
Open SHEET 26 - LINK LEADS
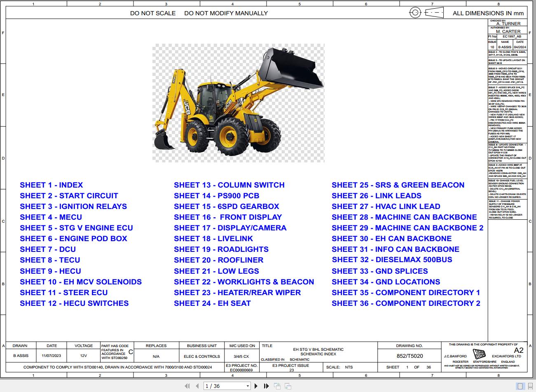(377, 196)
